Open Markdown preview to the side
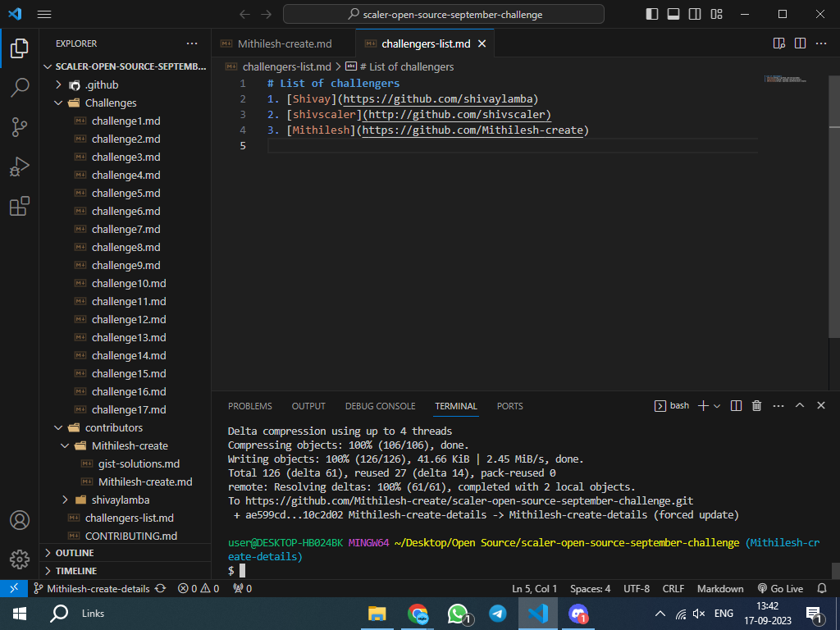The image size is (840, 630). click(x=778, y=43)
